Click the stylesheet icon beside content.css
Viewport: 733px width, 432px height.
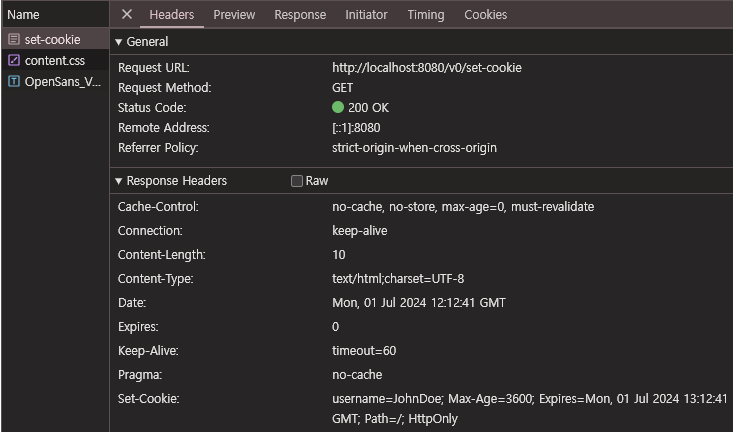(x=14, y=60)
